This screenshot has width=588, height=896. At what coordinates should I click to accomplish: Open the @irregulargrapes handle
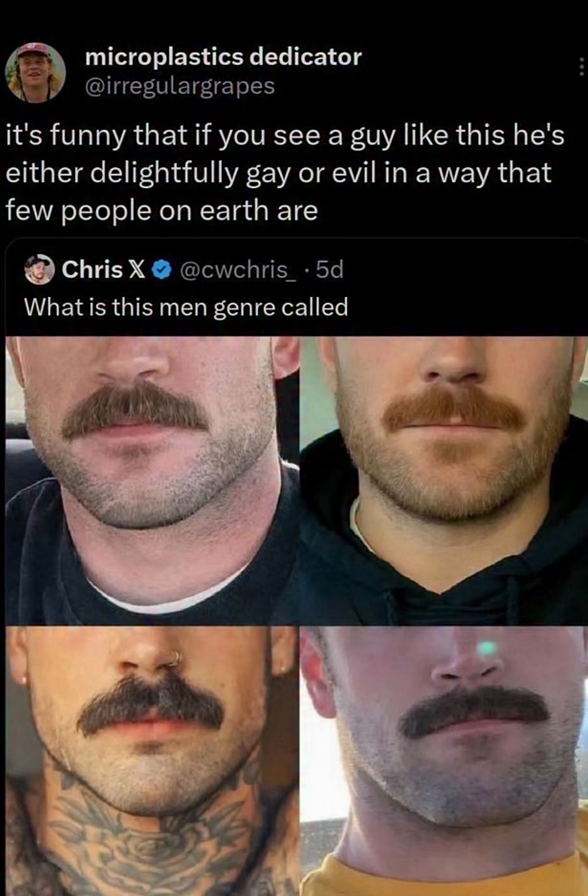pos(180,86)
